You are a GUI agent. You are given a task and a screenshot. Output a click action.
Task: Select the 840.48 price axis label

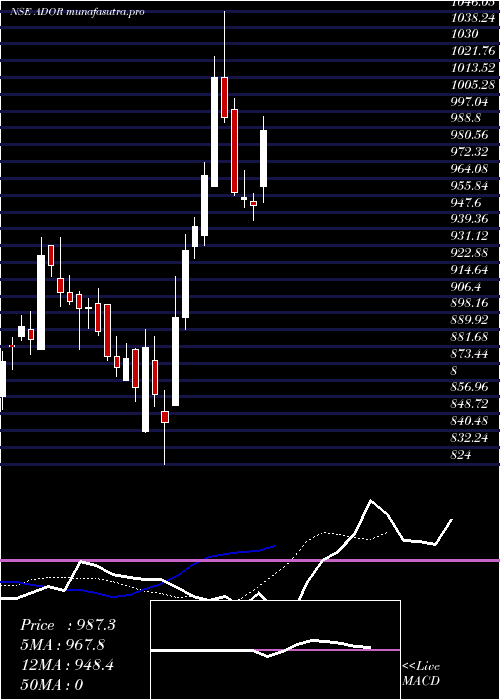coord(470,421)
